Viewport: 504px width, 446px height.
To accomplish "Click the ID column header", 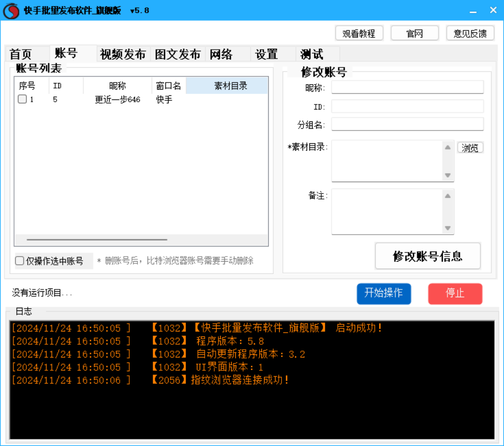I will click(x=66, y=86).
